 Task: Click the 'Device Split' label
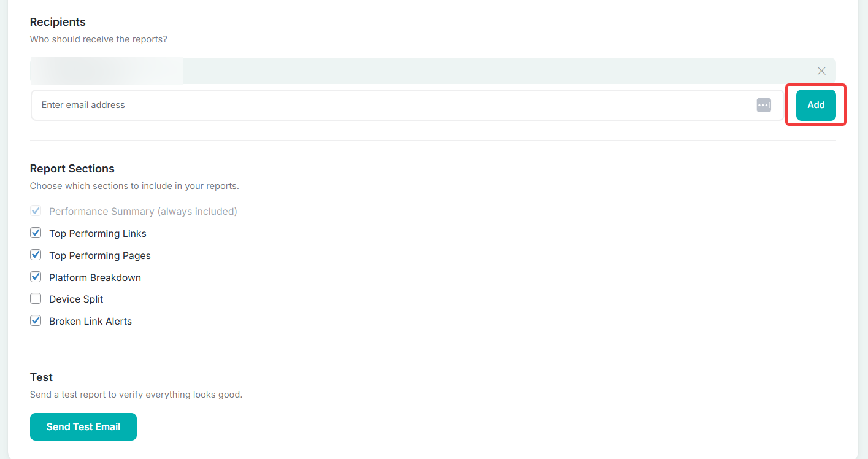point(76,299)
